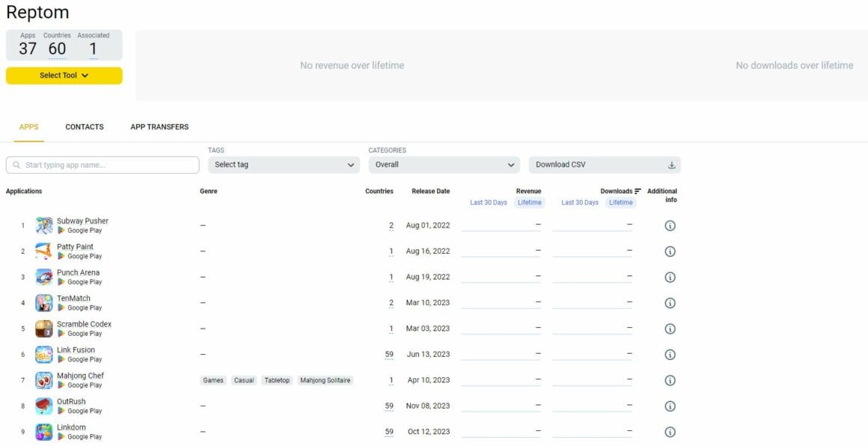
Task: Open the TenMatch app link
Action: tap(73, 299)
